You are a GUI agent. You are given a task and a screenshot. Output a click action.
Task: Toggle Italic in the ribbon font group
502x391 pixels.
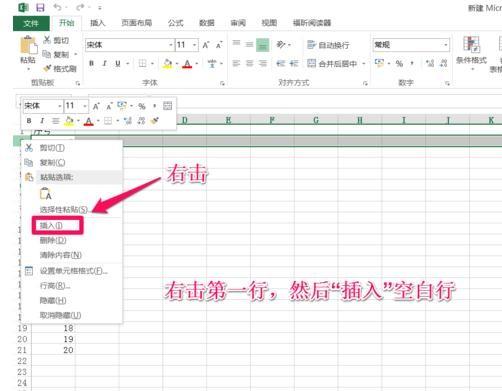coord(104,63)
